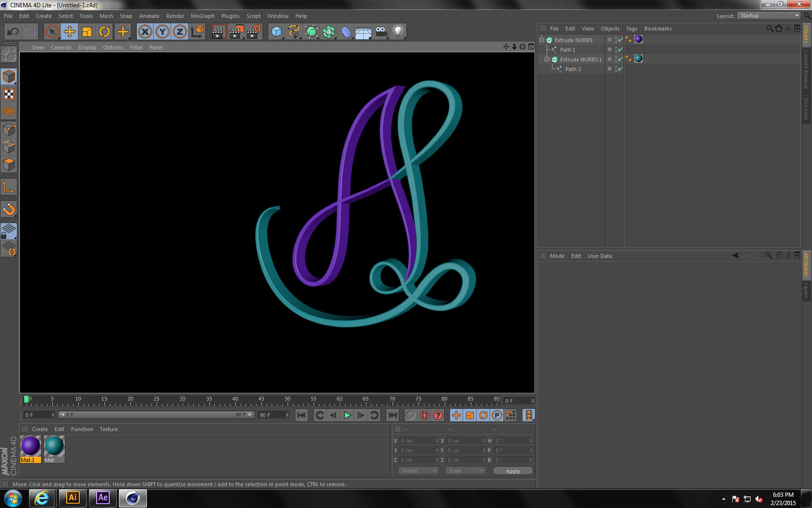Toggle X-axis lock button

145,32
